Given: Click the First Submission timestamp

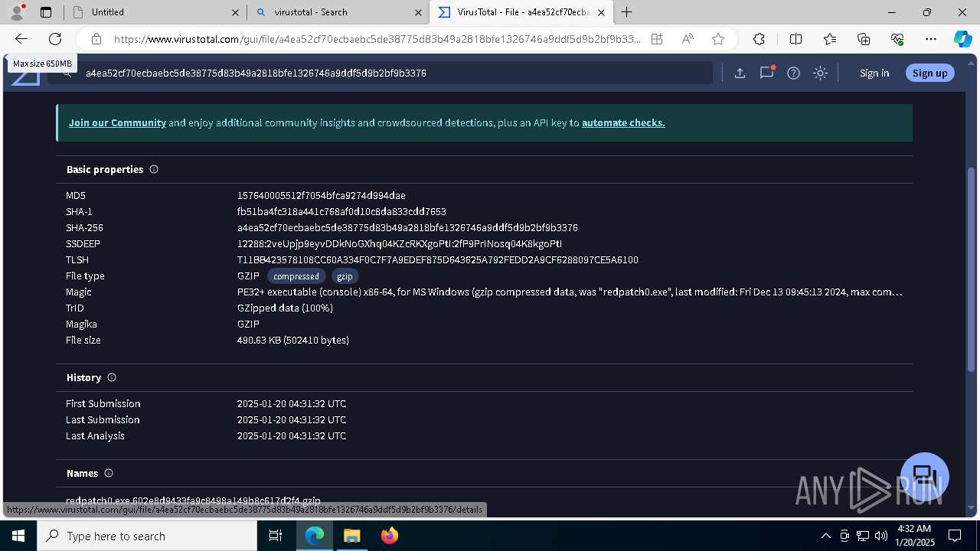Looking at the screenshot, I should (x=292, y=404).
